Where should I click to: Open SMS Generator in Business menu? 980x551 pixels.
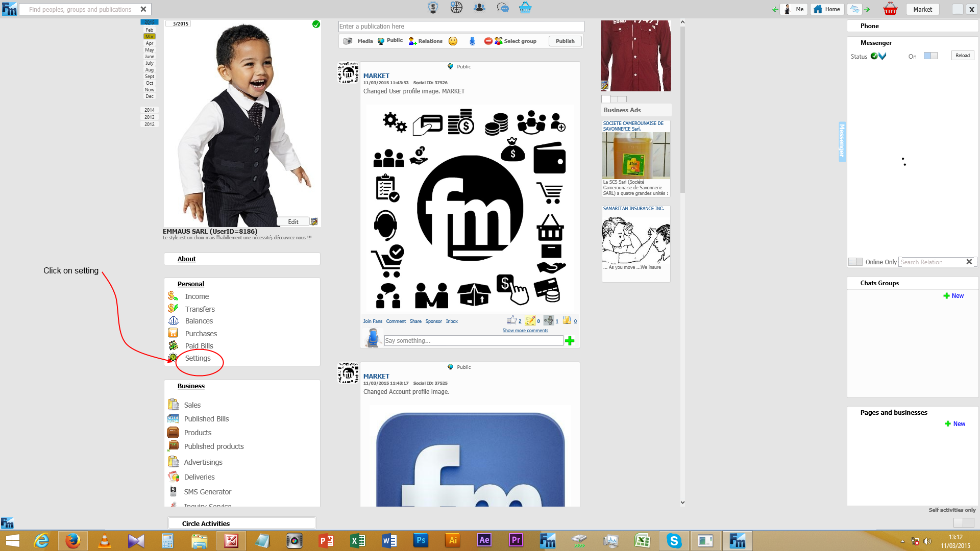(x=208, y=492)
